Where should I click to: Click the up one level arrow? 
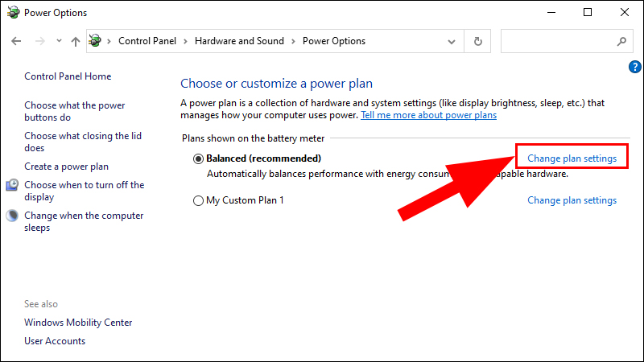[75, 41]
